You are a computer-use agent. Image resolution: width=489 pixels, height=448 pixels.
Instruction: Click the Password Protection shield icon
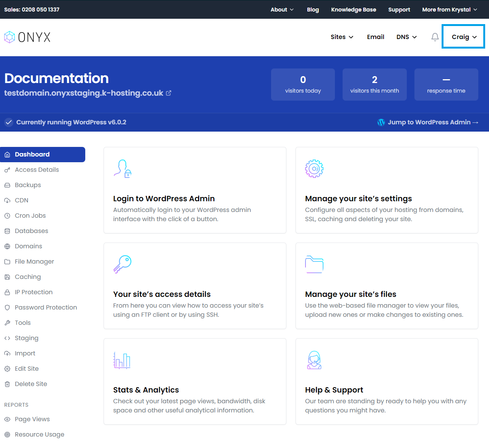[x=7, y=308]
